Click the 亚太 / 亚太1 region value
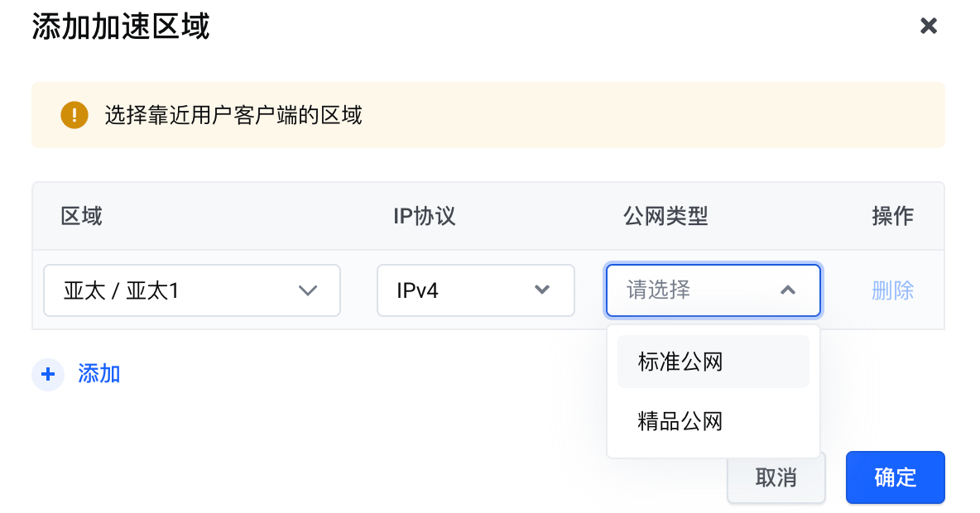Screen dimensions: 980x513 [x=122, y=290]
